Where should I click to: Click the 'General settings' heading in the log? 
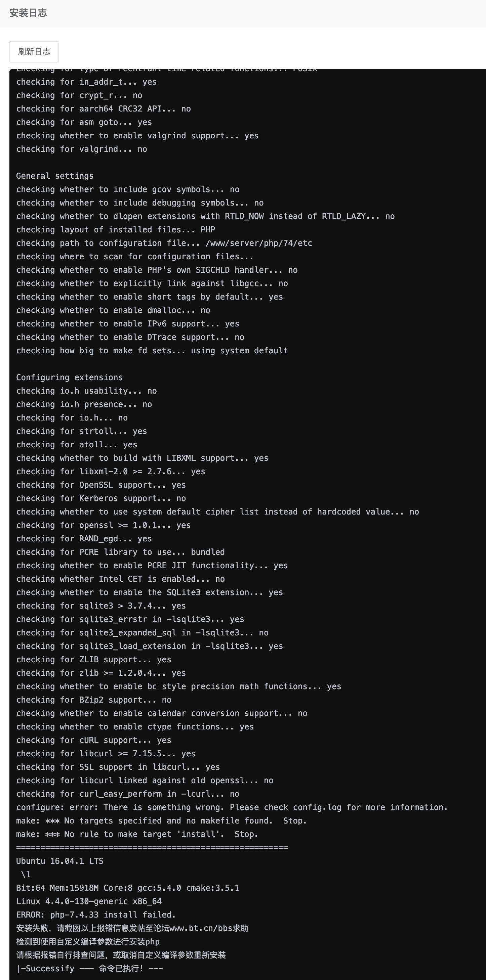point(55,176)
